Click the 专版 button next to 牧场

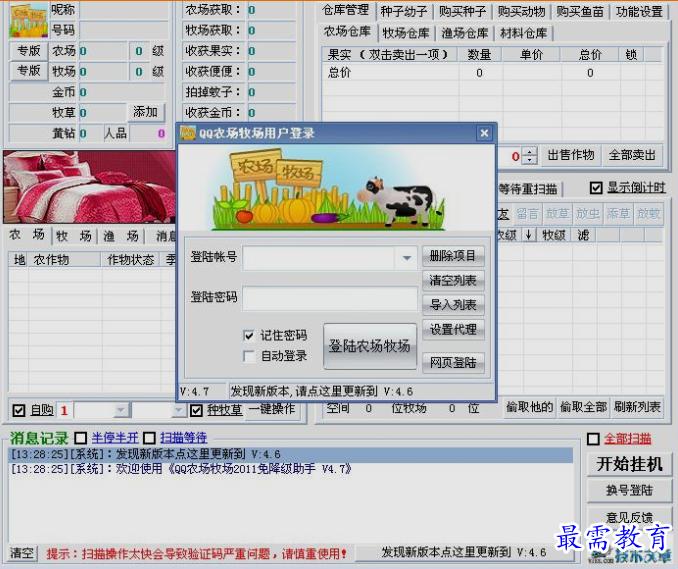tap(29, 71)
